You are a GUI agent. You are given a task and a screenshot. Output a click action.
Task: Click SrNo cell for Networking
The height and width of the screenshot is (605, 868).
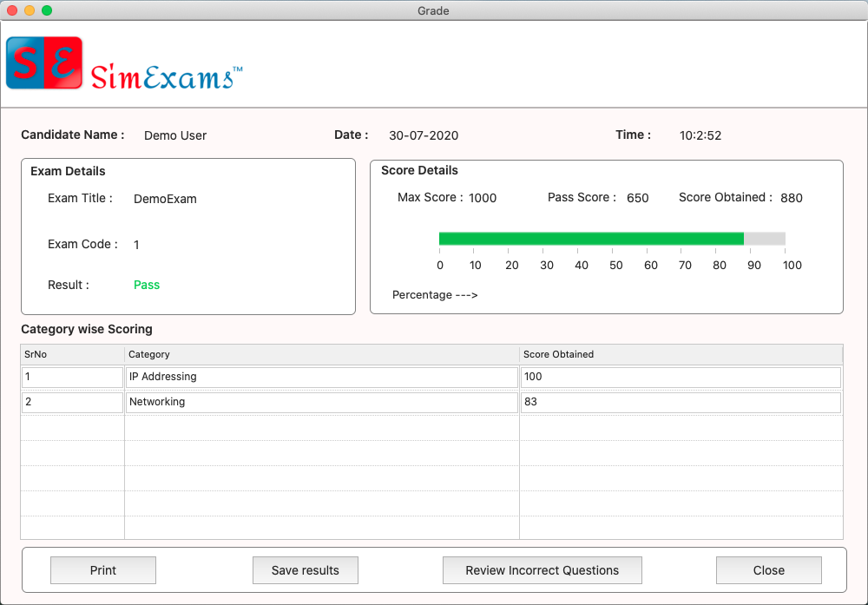point(73,403)
